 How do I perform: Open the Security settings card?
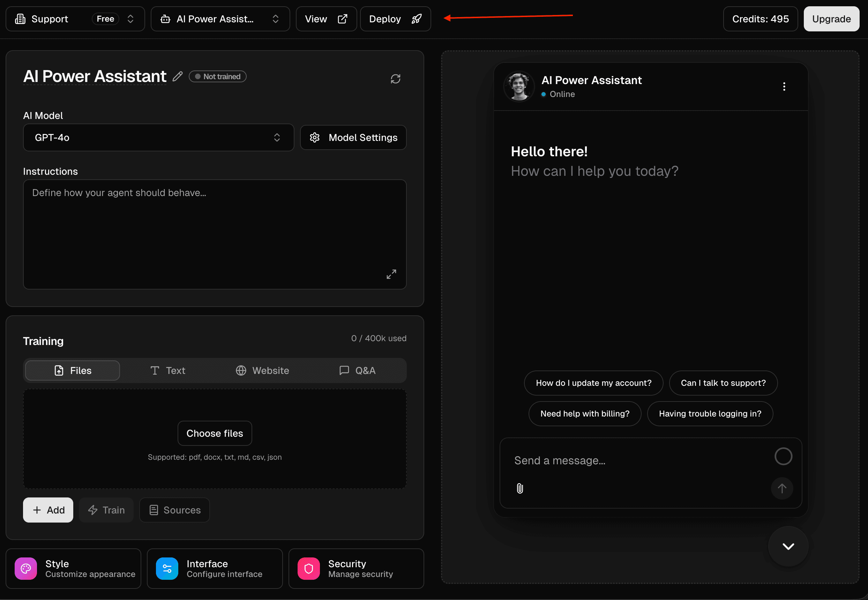point(356,568)
